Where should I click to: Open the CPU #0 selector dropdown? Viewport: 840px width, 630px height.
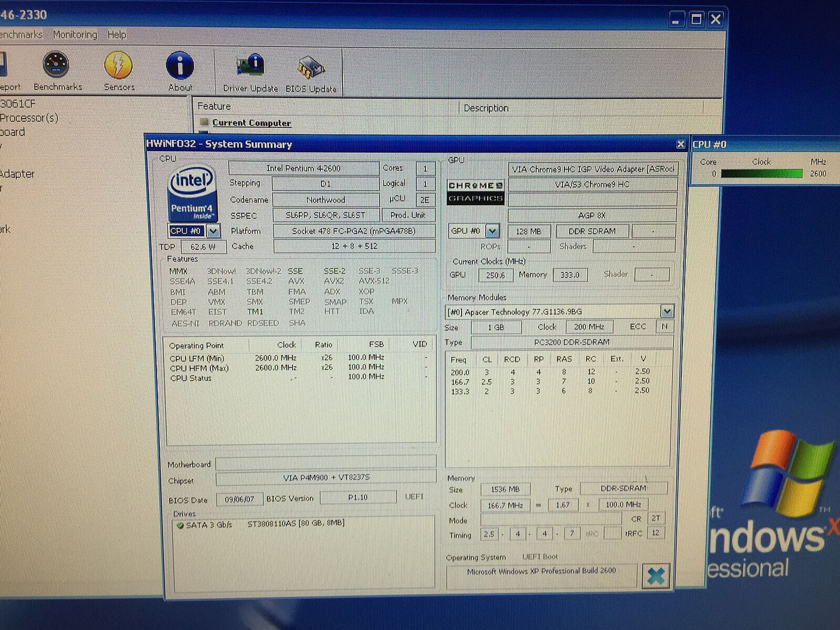point(213,231)
